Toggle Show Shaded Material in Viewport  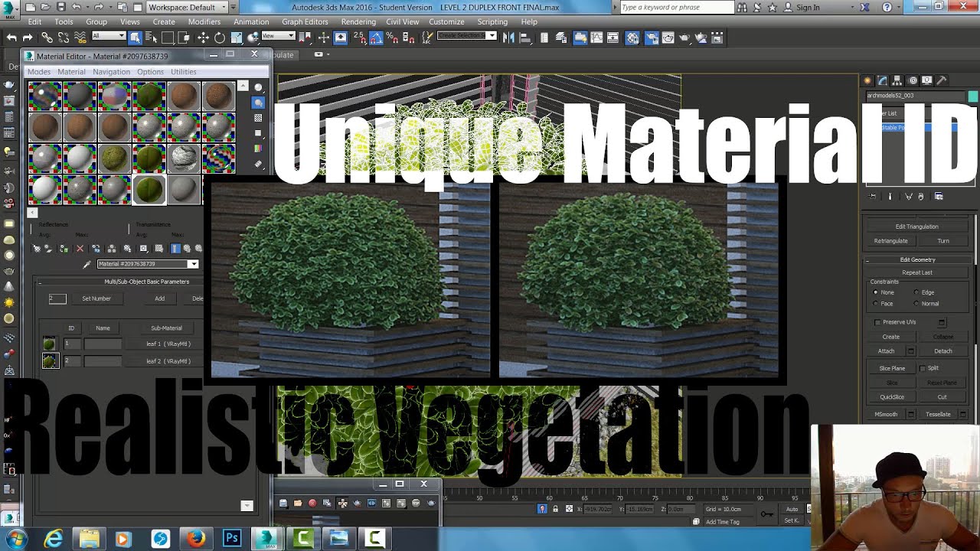[159, 248]
